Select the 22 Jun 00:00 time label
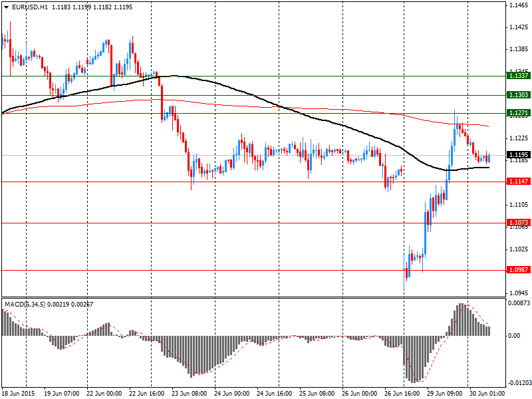 [x=104, y=394]
